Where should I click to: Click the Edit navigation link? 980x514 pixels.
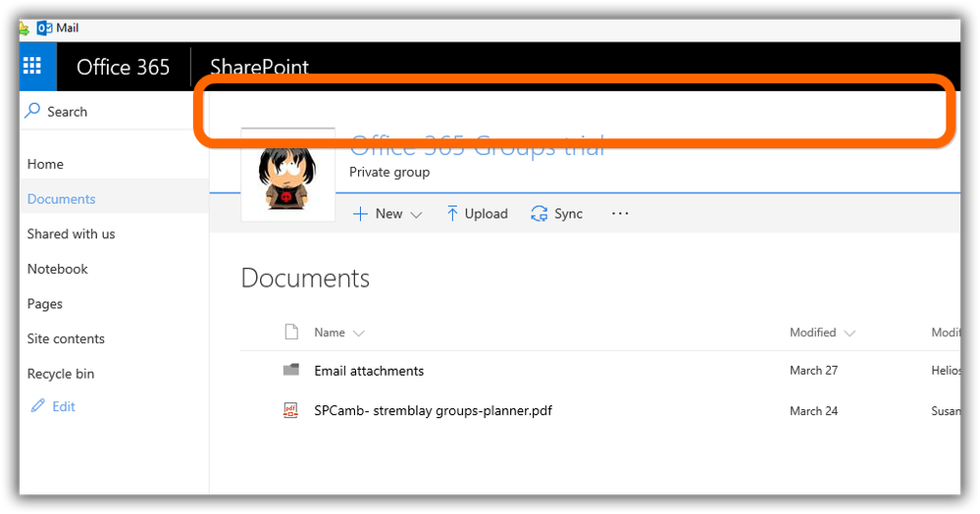click(x=64, y=406)
